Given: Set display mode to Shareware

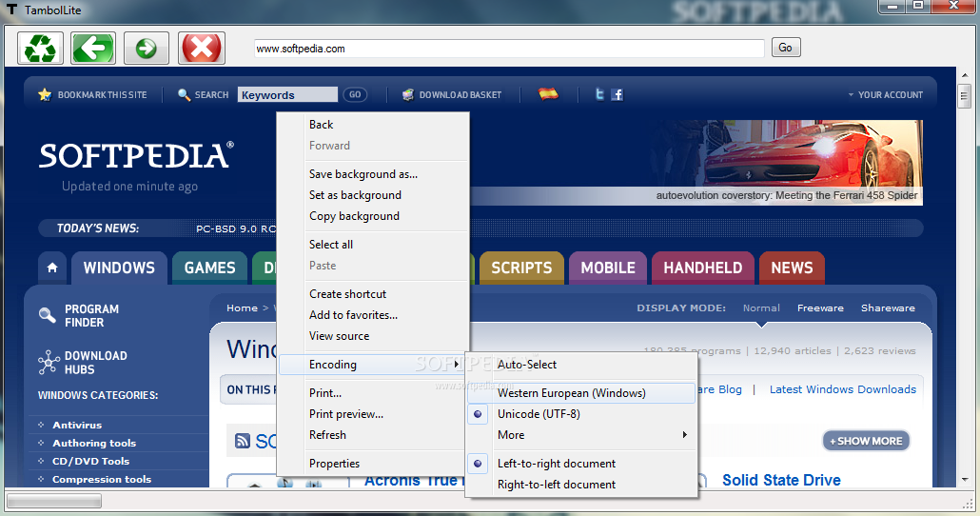Looking at the screenshot, I should tap(888, 308).
